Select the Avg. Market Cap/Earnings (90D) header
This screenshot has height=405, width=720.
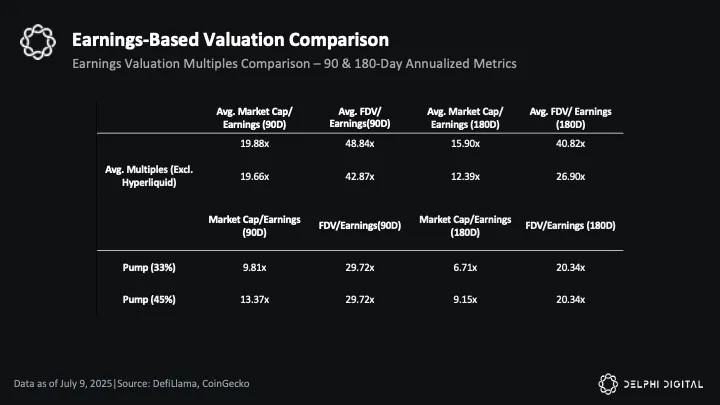pos(254,117)
